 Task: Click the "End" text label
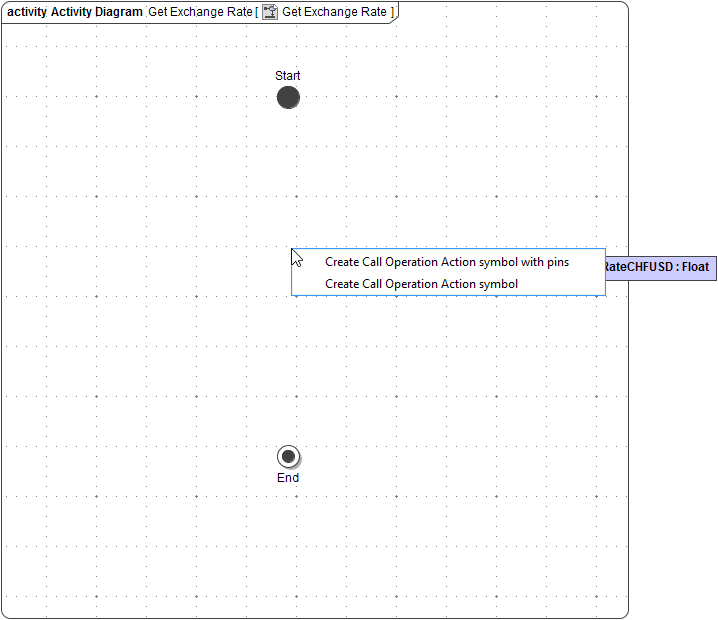click(x=288, y=478)
